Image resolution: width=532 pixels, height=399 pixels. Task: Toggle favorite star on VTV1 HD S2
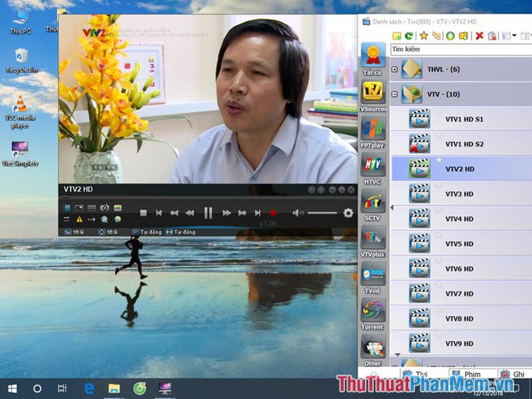(439, 135)
